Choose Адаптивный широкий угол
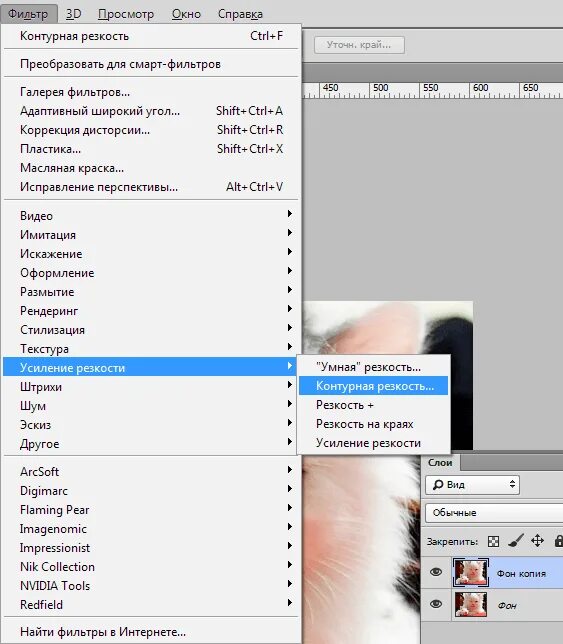563x644 pixels. point(150,111)
